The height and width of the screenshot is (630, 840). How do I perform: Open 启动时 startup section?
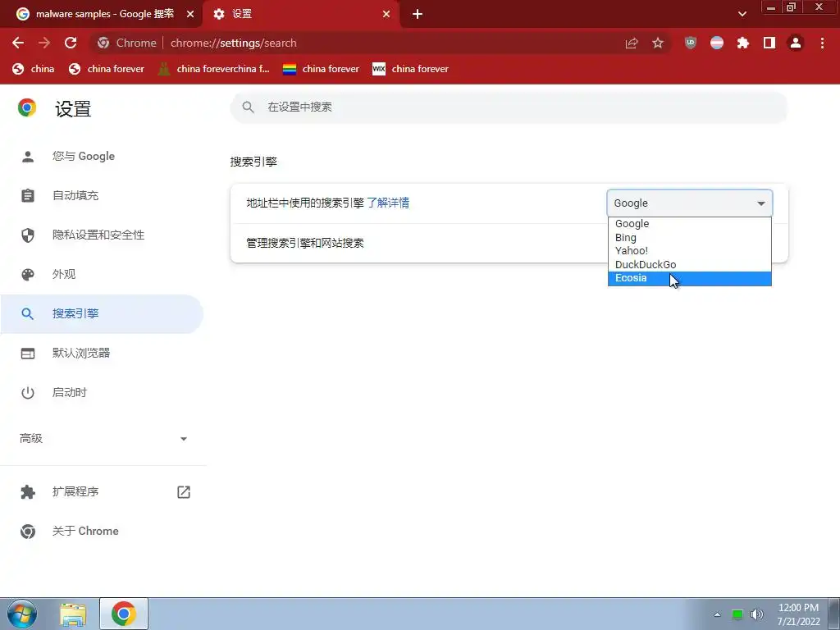(x=102, y=393)
